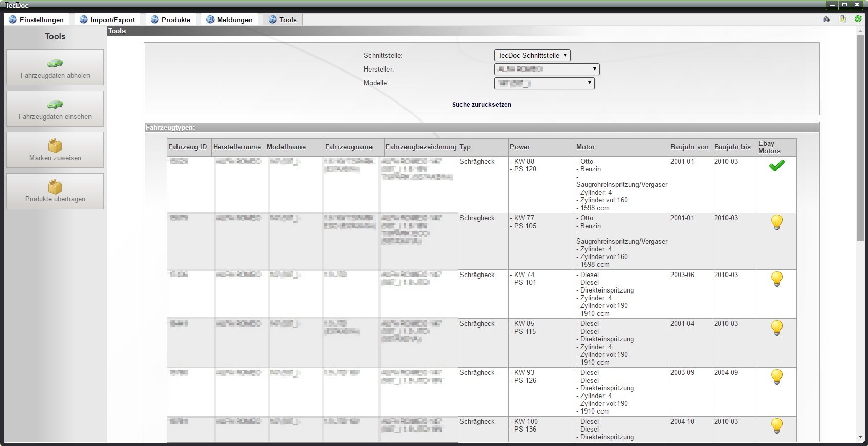This screenshot has width=868, height=446.
Task: Open the Schnittstelle dropdown
Action: (x=532, y=55)
